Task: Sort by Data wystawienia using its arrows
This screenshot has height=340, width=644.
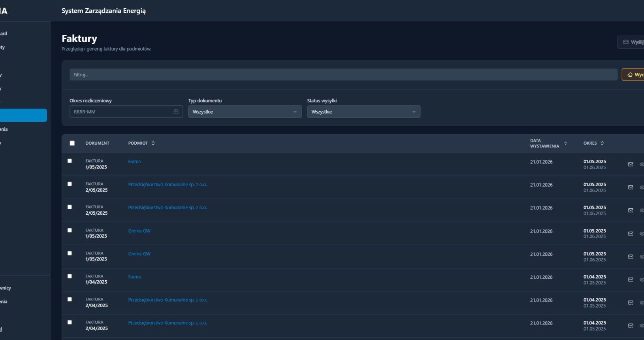Action: (565, 143)
